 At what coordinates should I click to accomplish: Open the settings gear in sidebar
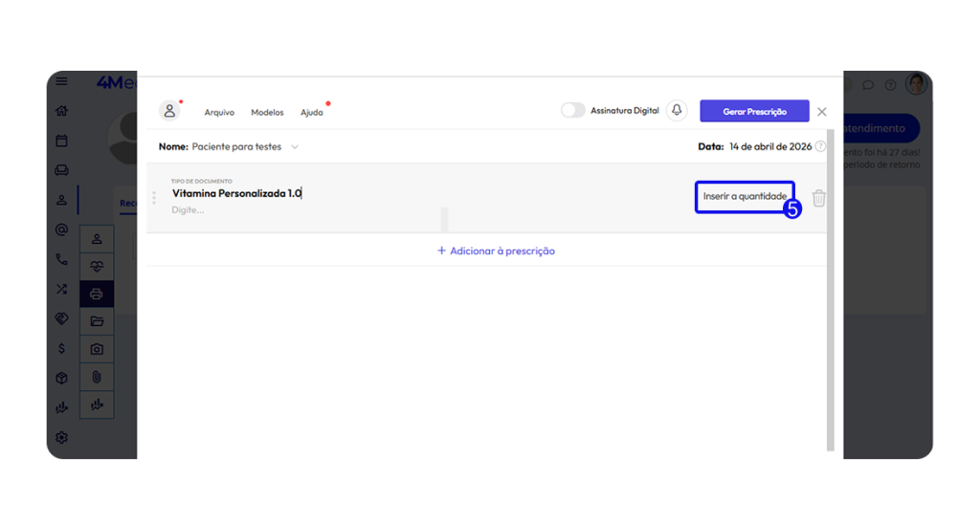click(62, 437)
